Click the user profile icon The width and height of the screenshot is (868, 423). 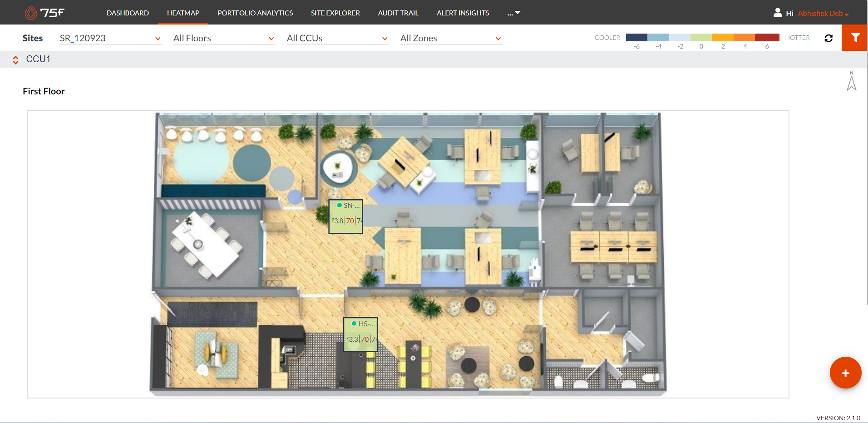[x=778, y=12]
